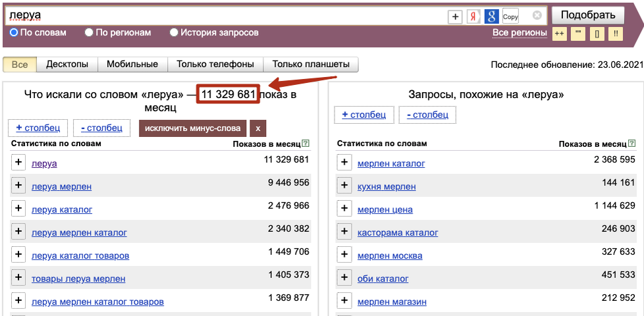Click the 'Подобрать' button

tap(588, 16)
